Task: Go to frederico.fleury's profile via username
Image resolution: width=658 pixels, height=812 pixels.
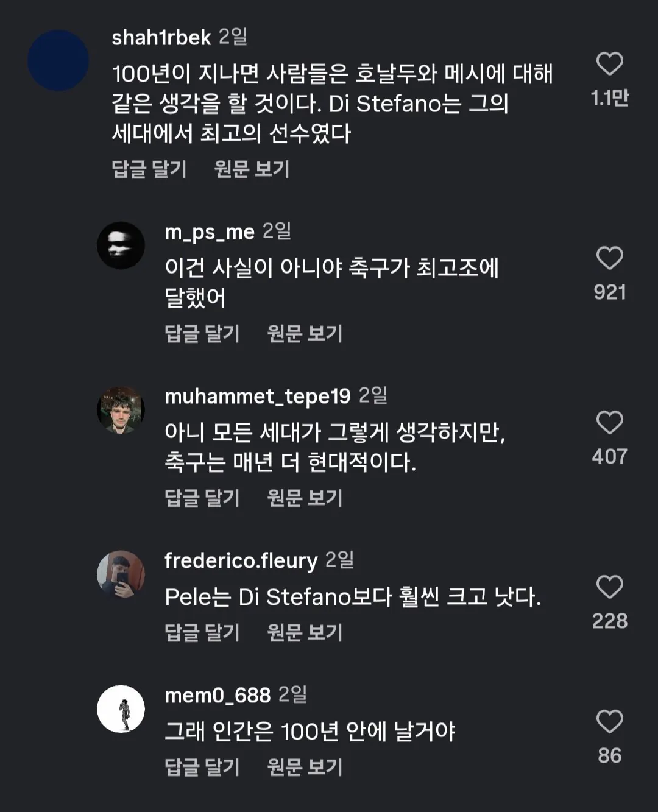Action: point(241,560)
